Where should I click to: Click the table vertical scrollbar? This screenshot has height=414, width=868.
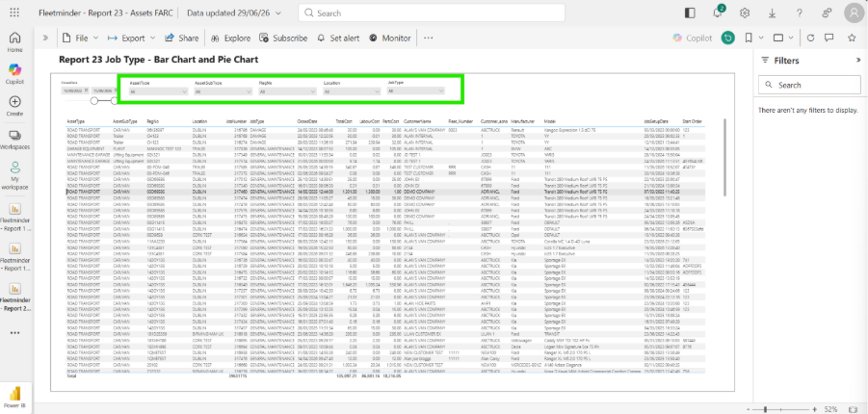click(723, 157)
